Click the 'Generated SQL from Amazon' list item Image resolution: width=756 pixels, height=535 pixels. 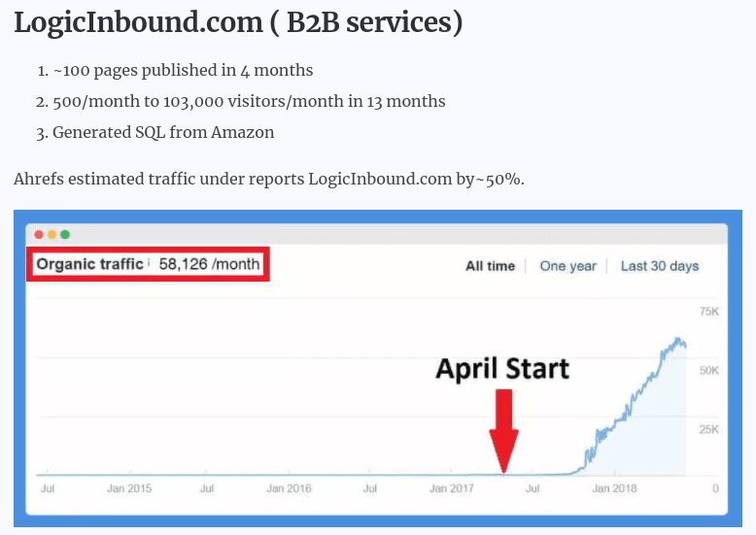[x=163, y=132]
